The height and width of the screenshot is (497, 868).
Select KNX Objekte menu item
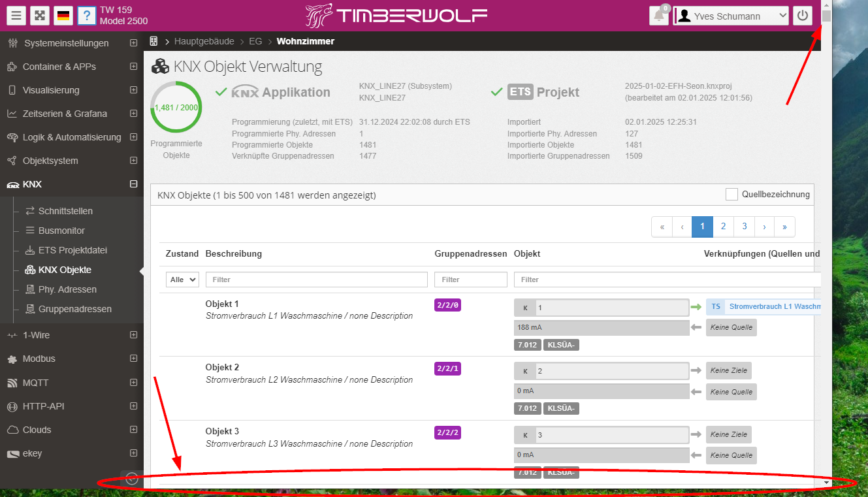tap(65, 270)
